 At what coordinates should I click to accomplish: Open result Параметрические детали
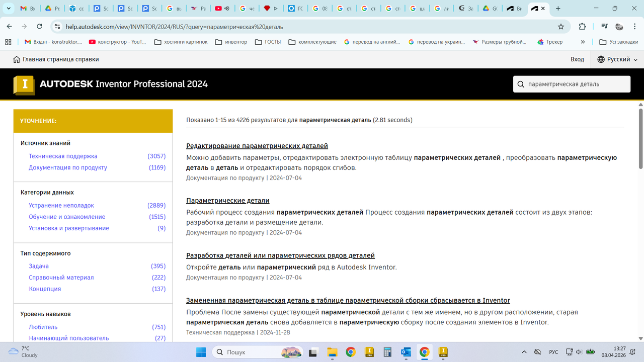coord(228,201)
